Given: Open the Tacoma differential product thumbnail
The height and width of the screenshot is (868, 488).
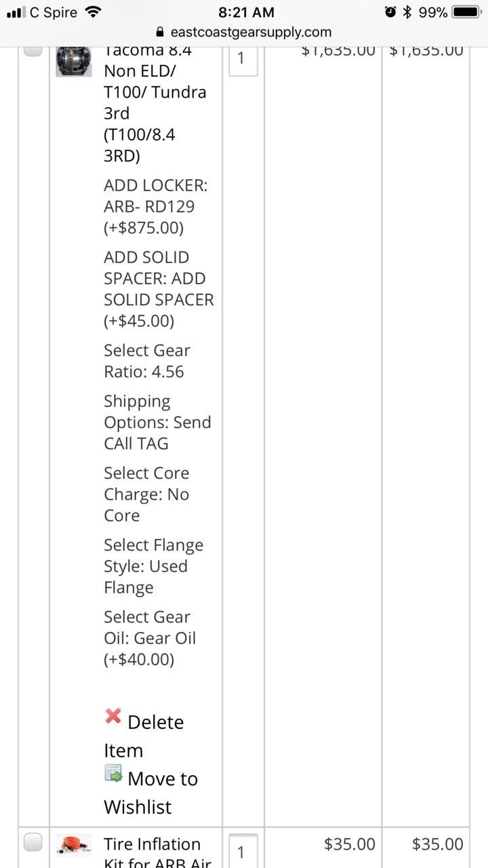Looking at the screenshot, I should pyautogui.click(x=74, y=62).
